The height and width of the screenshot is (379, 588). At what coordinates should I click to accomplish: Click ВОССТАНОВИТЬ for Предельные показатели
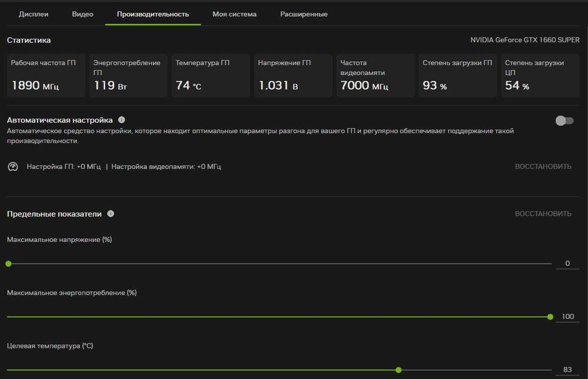[543, 214]
